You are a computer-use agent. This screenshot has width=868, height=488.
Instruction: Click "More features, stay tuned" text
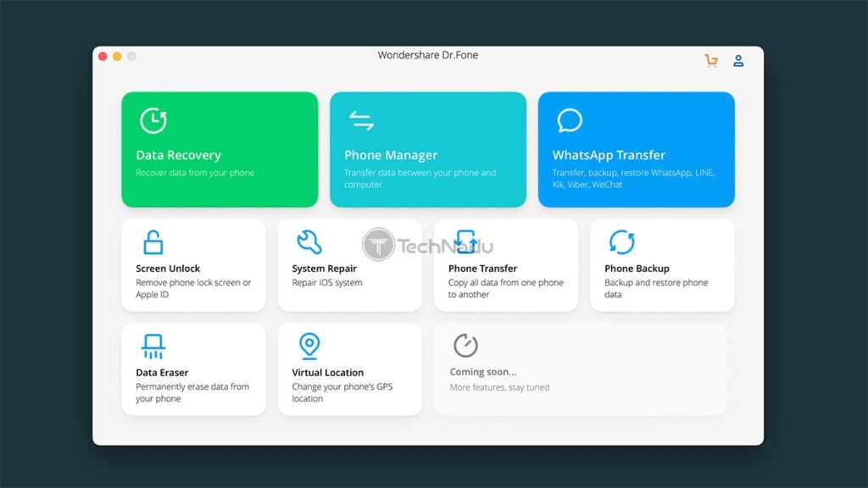[499, 387]
